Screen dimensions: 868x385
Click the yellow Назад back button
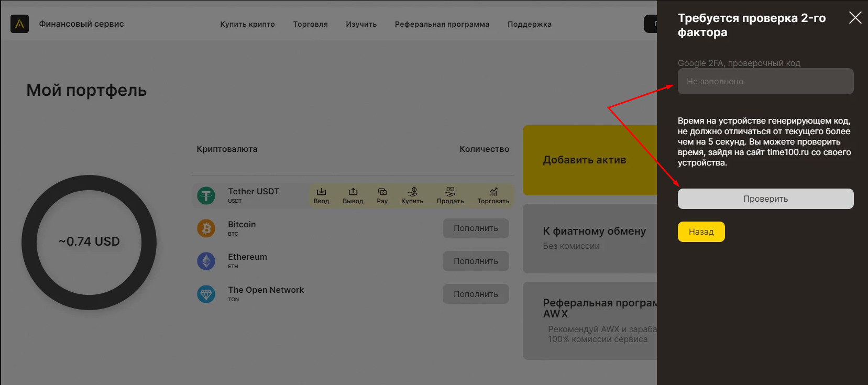click(x=701, y=232)
